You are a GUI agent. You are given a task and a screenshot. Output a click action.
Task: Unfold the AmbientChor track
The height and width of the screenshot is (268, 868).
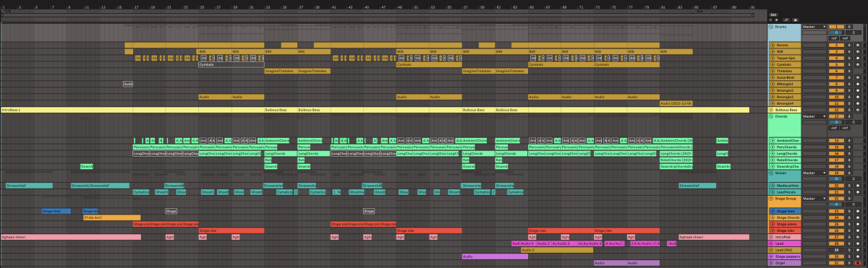772,141
